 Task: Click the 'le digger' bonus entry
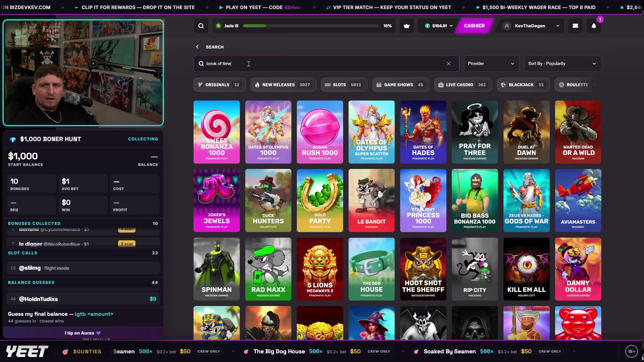83,244
